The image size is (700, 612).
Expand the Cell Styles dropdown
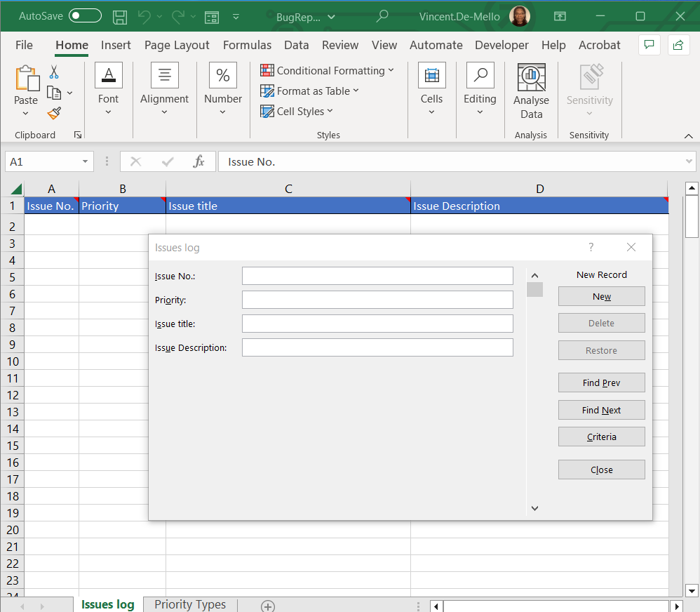coord(297,112)
